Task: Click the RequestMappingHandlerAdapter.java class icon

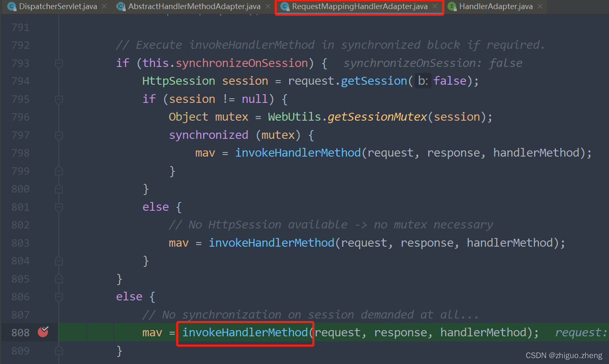Action: click(x=285, y=7)
